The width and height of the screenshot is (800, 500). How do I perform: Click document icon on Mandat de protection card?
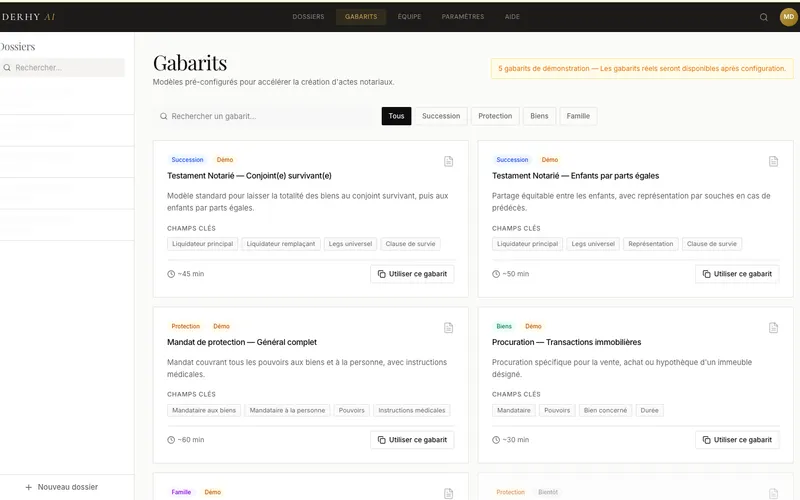point(449,327)
